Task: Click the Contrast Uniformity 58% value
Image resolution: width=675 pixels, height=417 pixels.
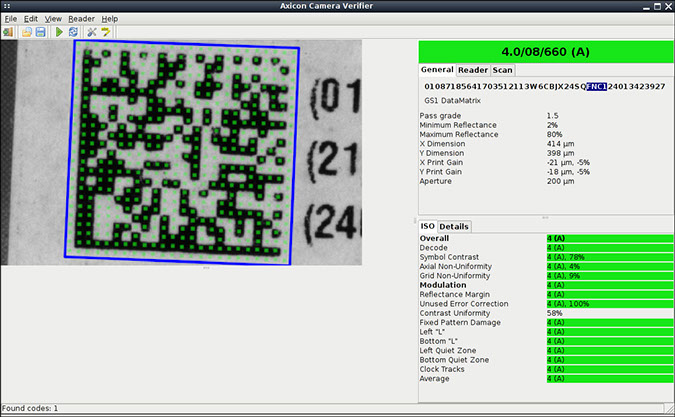Action: [554, 313]
